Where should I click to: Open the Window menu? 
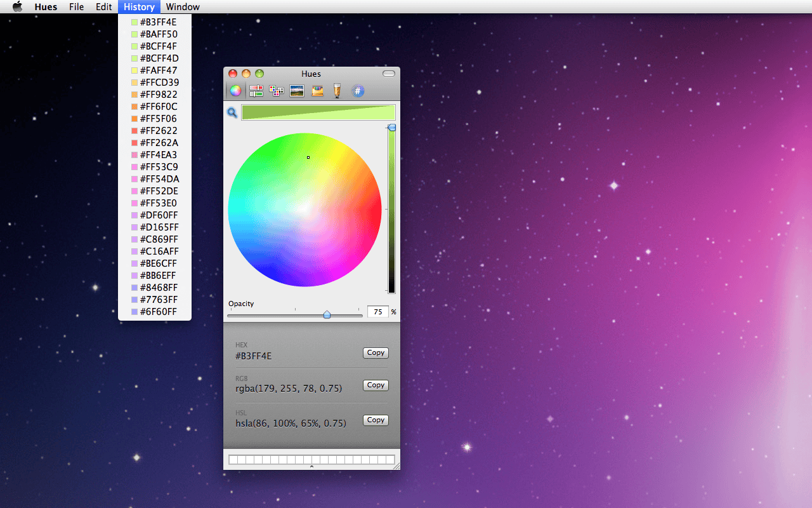(182, 7)
